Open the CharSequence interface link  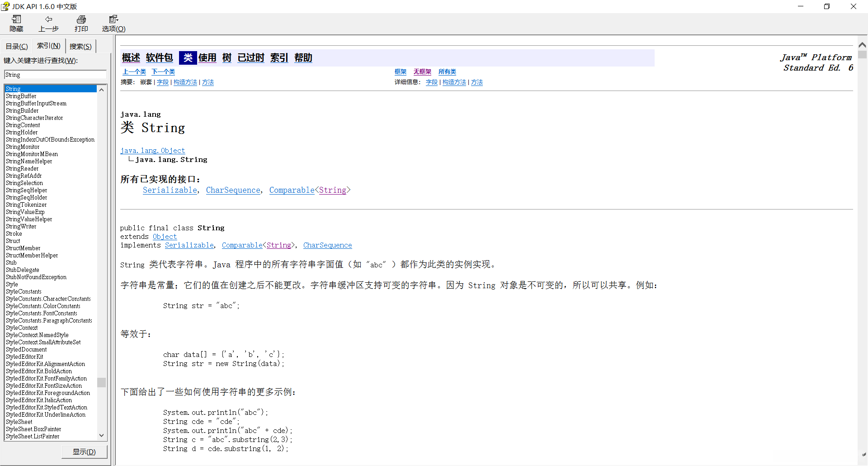[x=233, y=190]
